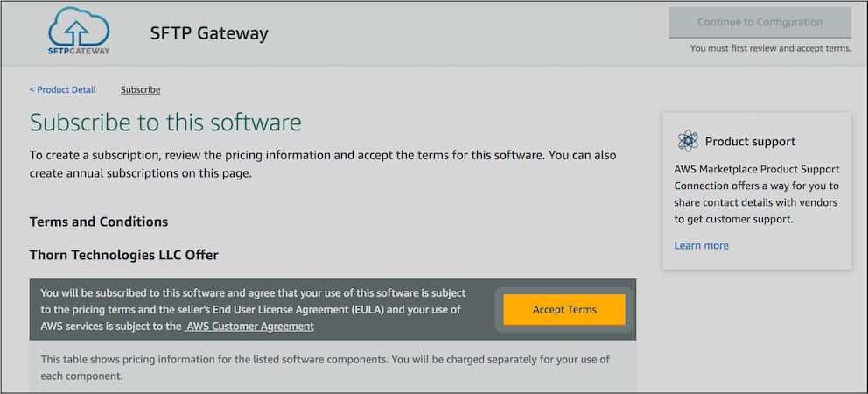Click the Product support atom icon
This screenshot has height=394, width=868.
tap(688, 141)
